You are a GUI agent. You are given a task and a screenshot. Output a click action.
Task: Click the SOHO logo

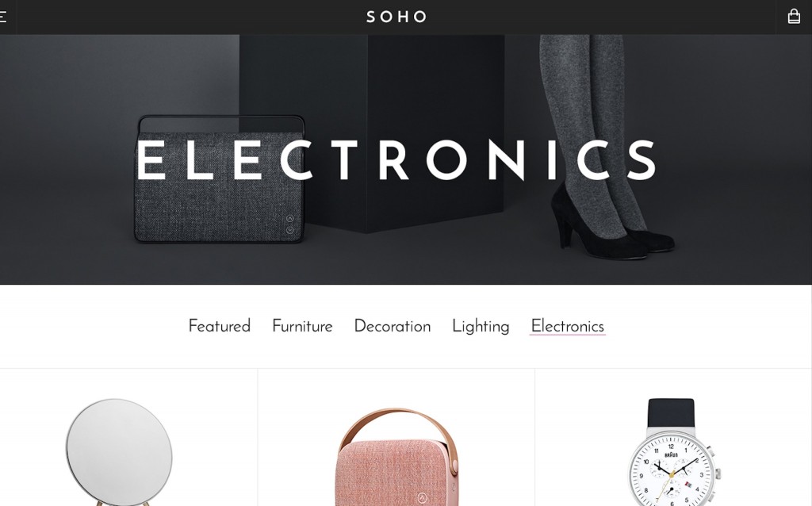pyautogui.click(x=396, y=17)
